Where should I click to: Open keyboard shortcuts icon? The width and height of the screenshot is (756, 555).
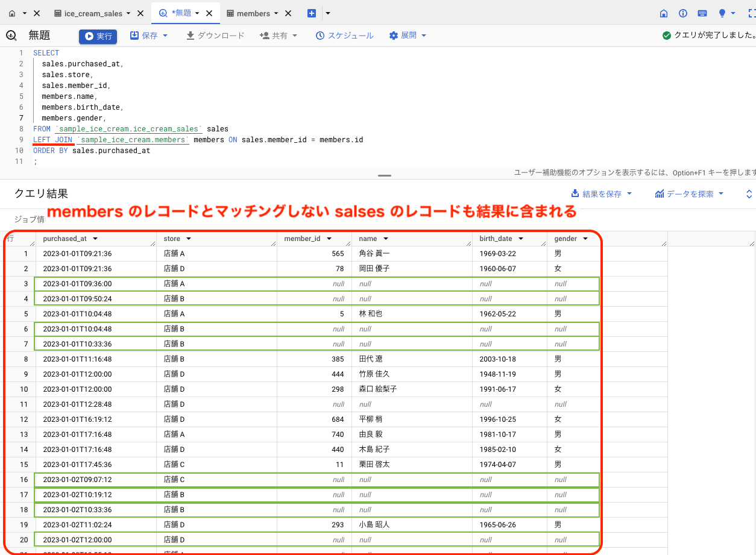[702, 13]
